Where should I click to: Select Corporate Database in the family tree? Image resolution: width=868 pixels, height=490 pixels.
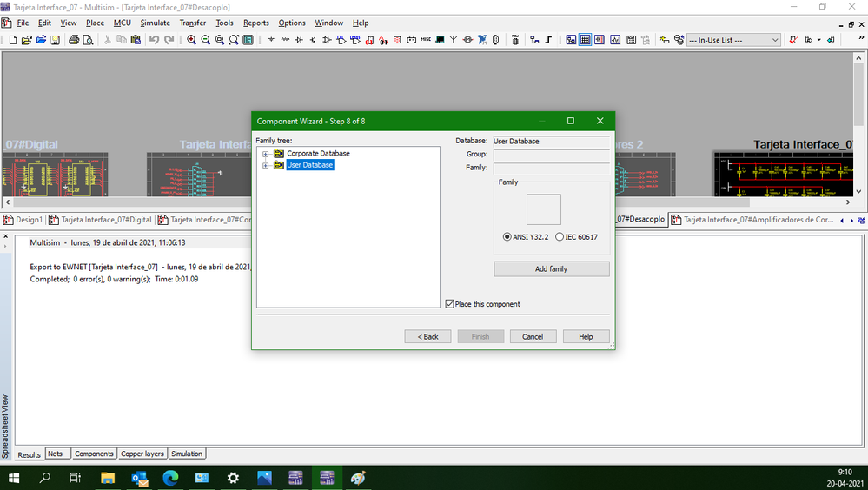click(318, 154)
